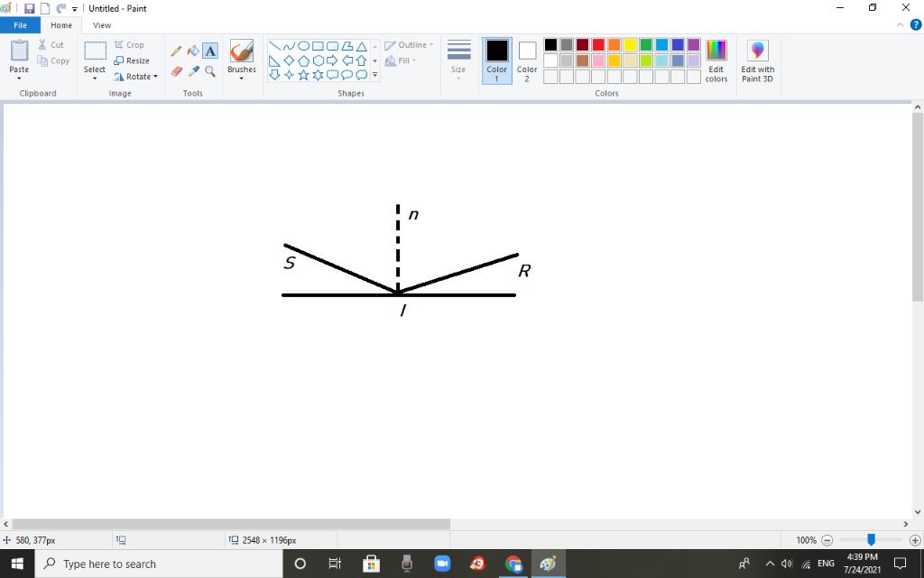This screenshot has height=578, width=924.
Task: Choose the Up arrow shape
Action: coord(361,61)
